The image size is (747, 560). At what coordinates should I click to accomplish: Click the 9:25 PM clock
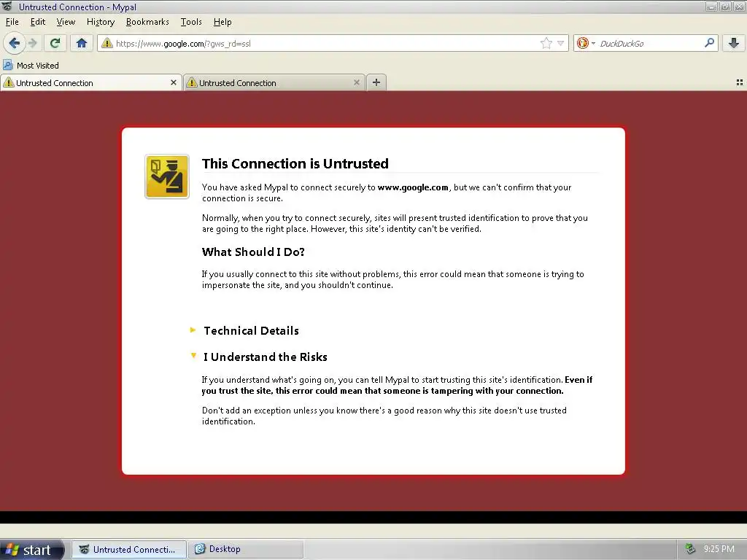tap(719, 549)
